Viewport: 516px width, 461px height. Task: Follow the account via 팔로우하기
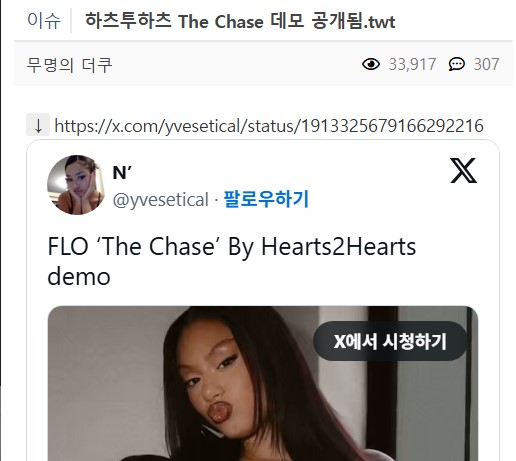[266, 199]
